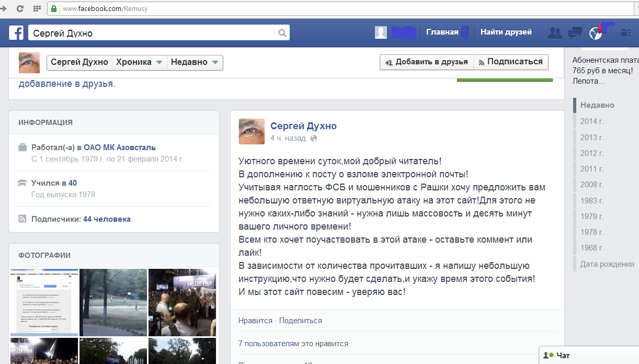Go to Главная page

pyautogui.click(x=442, y=32)
